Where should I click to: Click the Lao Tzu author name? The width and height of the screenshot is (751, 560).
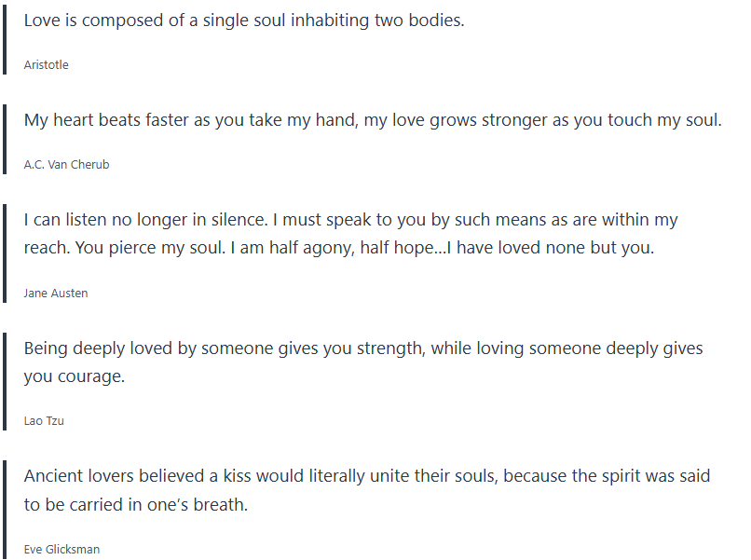pos(44,421)
